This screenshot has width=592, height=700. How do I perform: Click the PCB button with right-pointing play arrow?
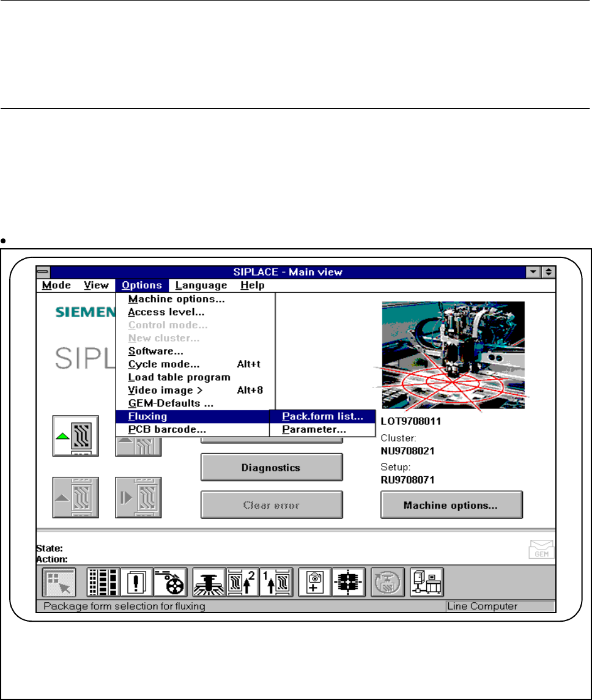(x=138, y=497)
